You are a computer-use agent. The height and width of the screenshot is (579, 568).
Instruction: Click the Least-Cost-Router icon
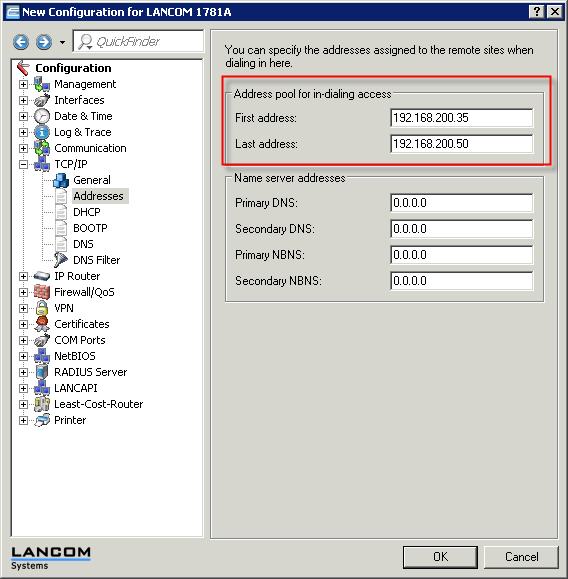(x=42, y=404)
